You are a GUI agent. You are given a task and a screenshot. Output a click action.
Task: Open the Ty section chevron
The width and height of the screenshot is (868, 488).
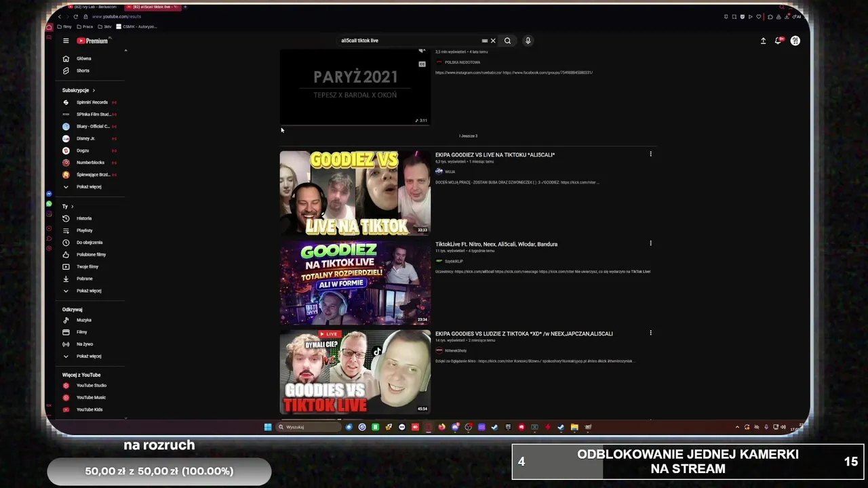[72, 206]
